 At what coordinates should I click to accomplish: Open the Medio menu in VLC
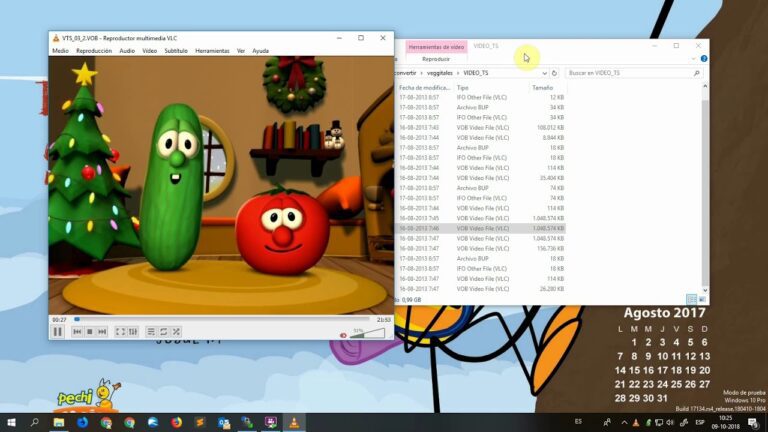pyautogui.click(x=60, y=51)
